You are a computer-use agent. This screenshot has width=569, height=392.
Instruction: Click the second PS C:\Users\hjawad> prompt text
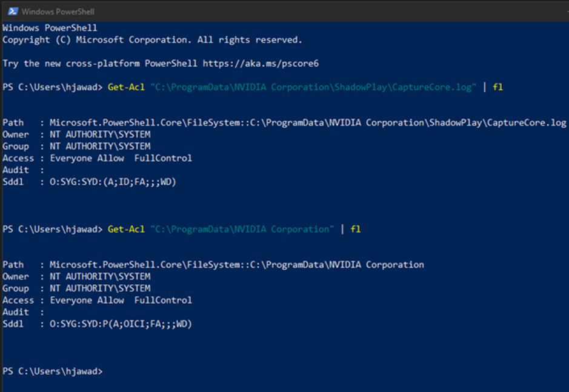click(x=53, y=230)
